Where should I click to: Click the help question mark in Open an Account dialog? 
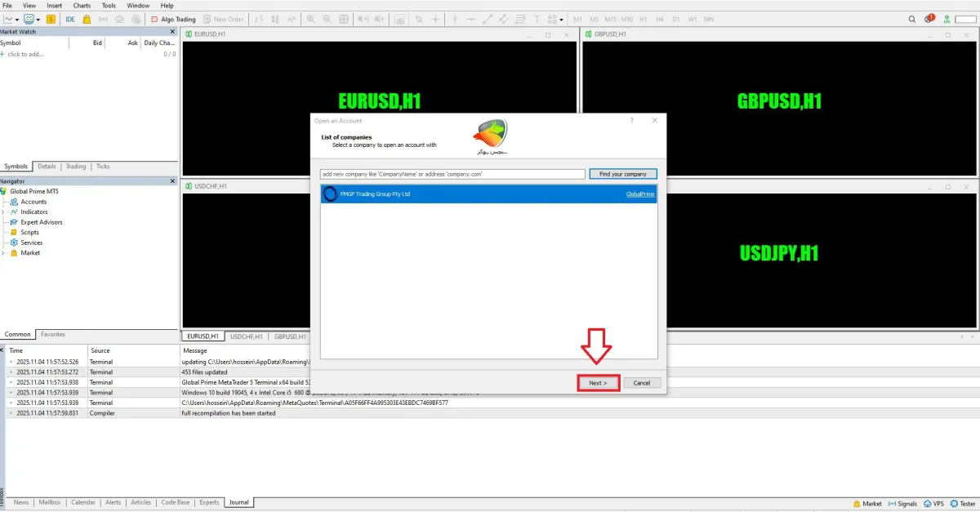(631, 120)
